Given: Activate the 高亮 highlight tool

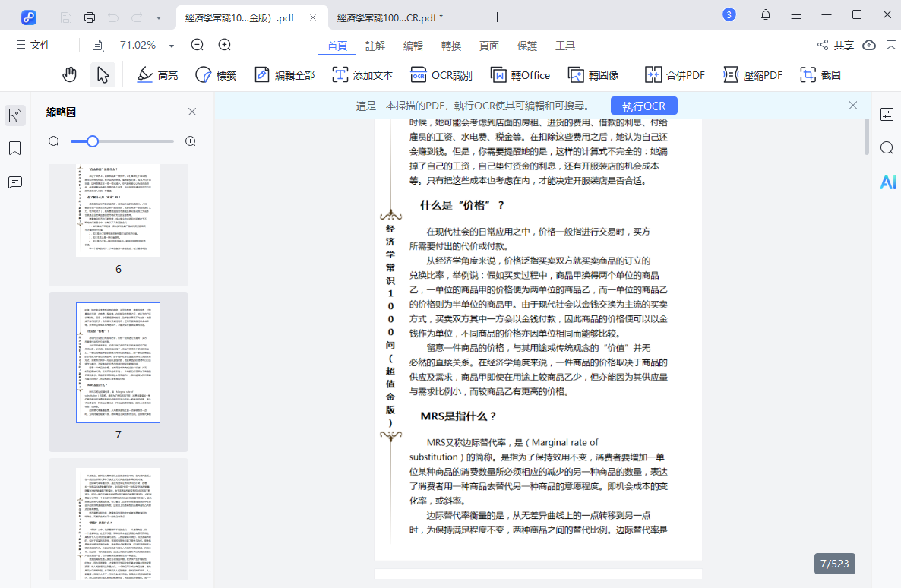Looking at the screenshot, I should pos(157,74).
